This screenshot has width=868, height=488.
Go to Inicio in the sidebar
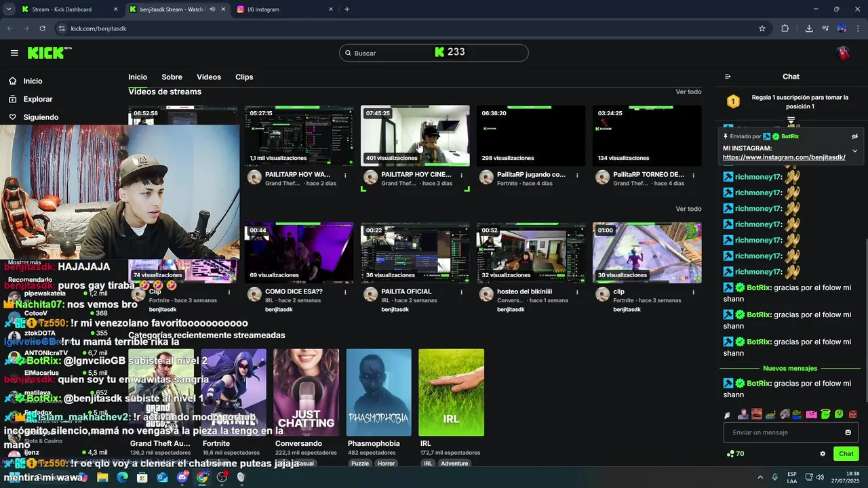pos(33,81)
